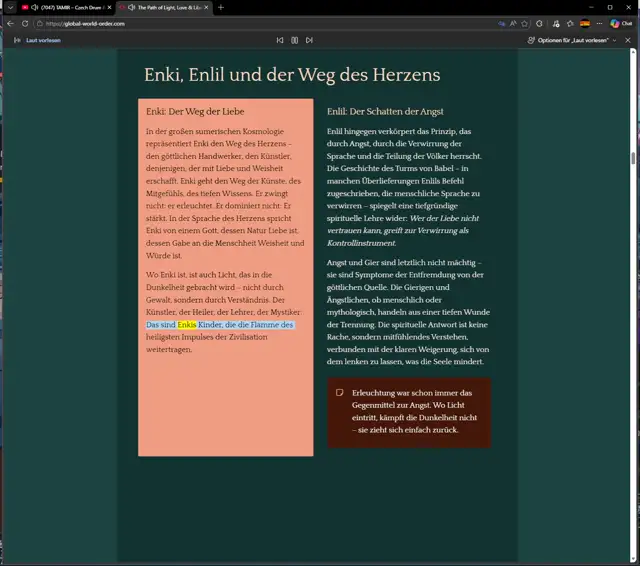The width and height of the screenshot is (640, 566).
Task: Go back to previous paragraph in read aloud
Action: pyautogui.click(x=280, y=40)
